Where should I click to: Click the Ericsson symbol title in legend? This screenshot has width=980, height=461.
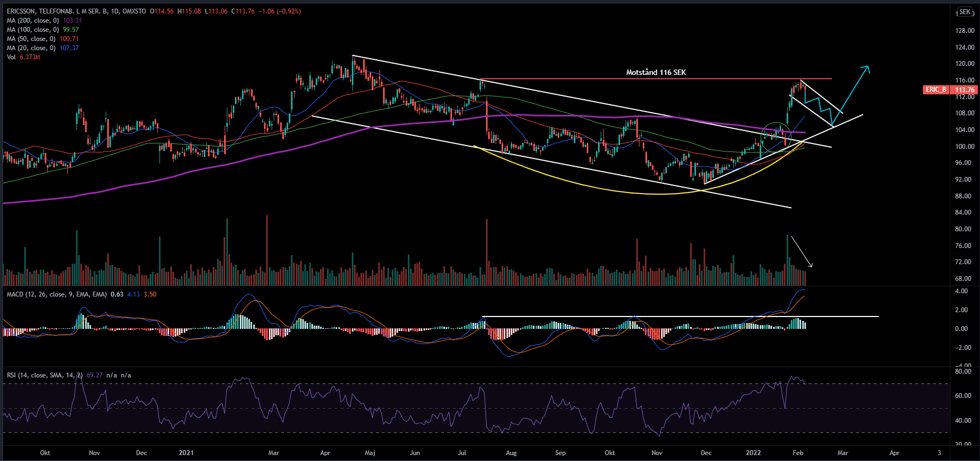tap(76, 11)
